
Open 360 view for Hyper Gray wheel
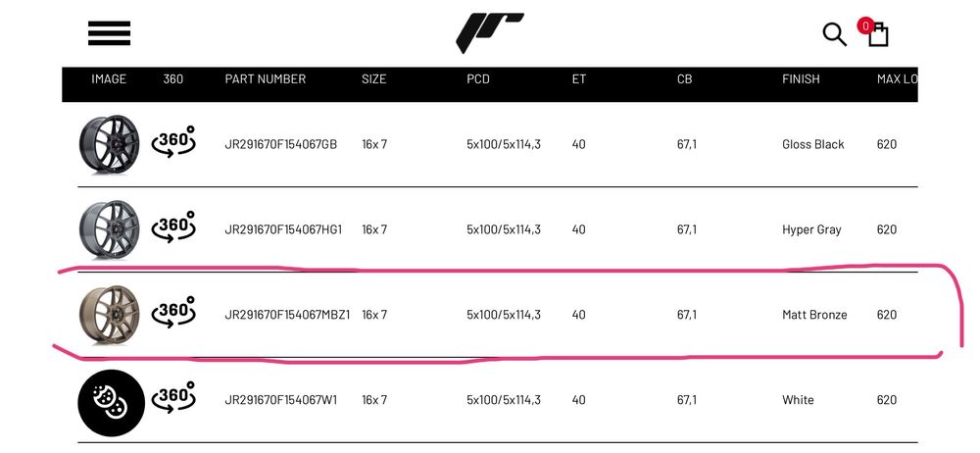(175, 229)
